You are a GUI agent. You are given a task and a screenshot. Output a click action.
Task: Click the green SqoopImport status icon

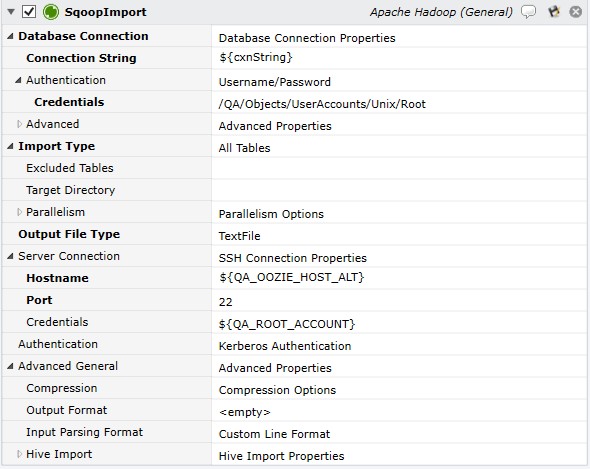tap(51, 12)
